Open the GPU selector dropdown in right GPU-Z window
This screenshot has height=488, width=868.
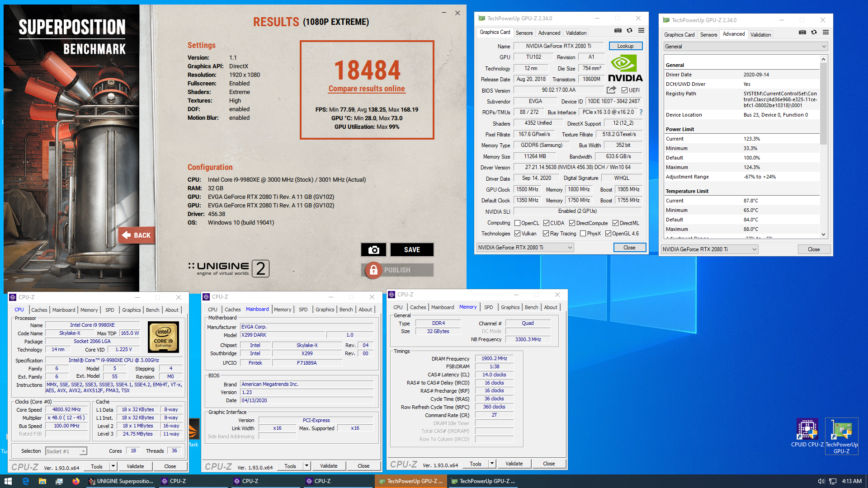pyautogui.click(x=709, y=249)
